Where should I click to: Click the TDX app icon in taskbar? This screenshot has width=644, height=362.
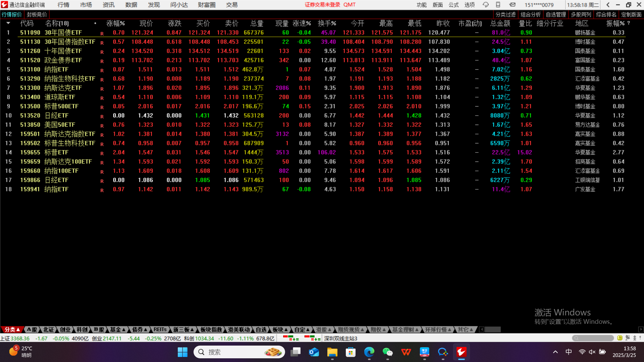click(461, 352)
